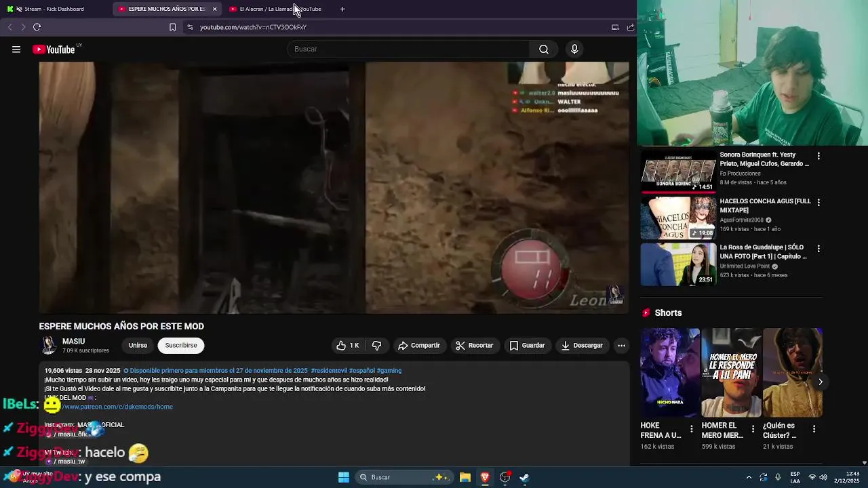The image size is (868, 488).
Task: Open Windows Start menu
Action: [344, 477]
